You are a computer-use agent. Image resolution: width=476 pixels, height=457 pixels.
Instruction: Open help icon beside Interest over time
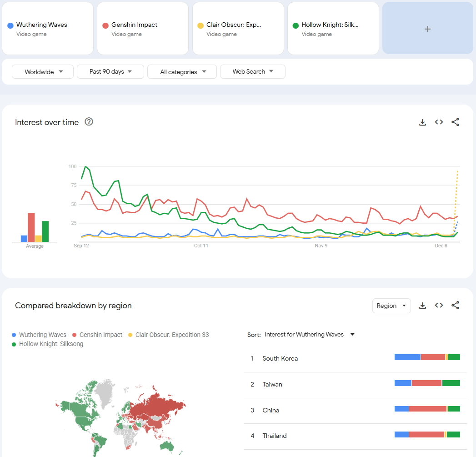pos(89,122)
